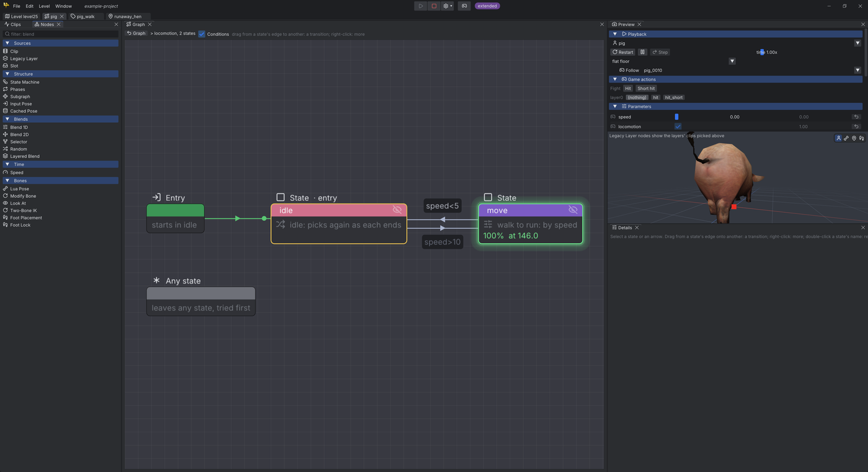Choose the State Machine node icon
The width and height of the screenshot is (868, 472).
(x=6, y=82)
